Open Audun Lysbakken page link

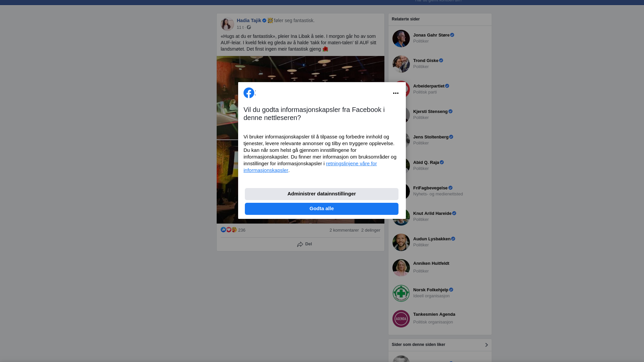[x=432, y=239]
